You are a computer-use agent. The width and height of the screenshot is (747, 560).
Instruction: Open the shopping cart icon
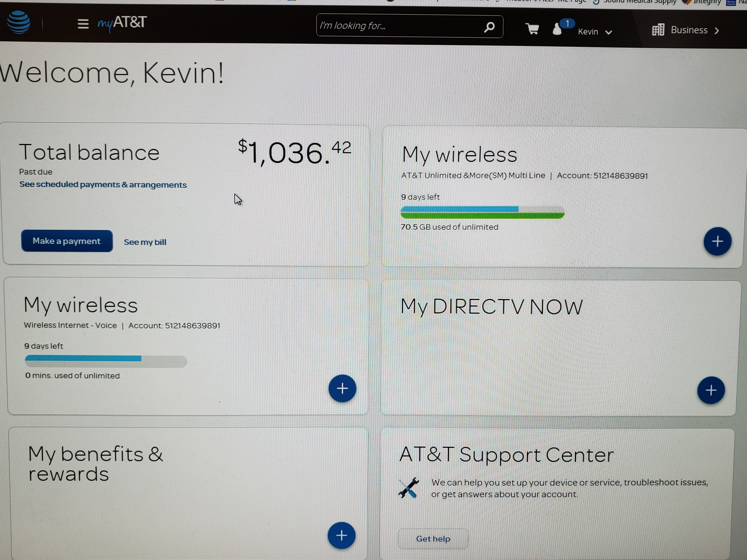click(x=532, y=29)
